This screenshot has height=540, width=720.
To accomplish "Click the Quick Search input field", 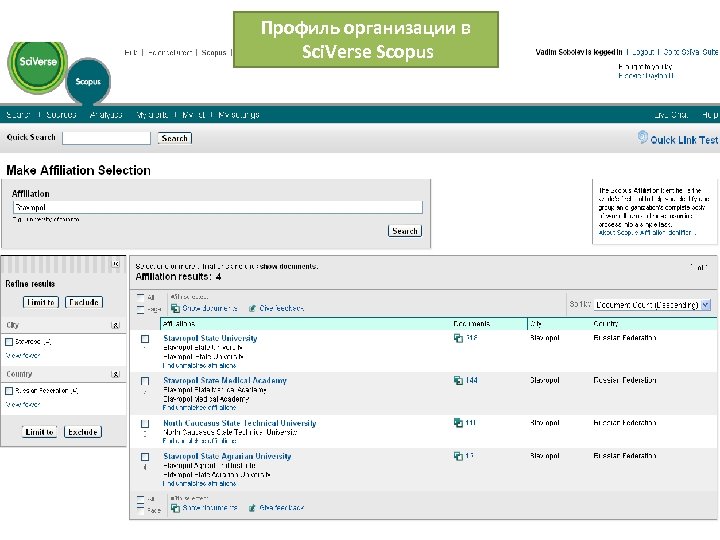I will (x=107, y=138).
